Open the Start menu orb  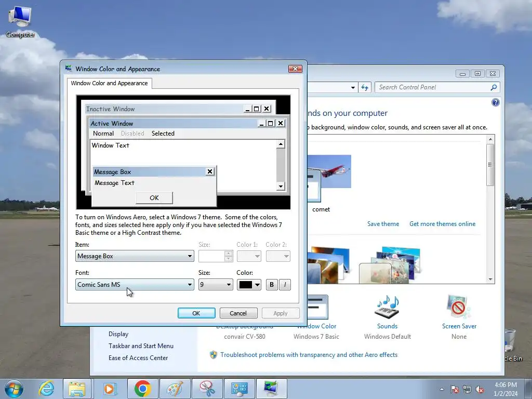tap(14, 389)
